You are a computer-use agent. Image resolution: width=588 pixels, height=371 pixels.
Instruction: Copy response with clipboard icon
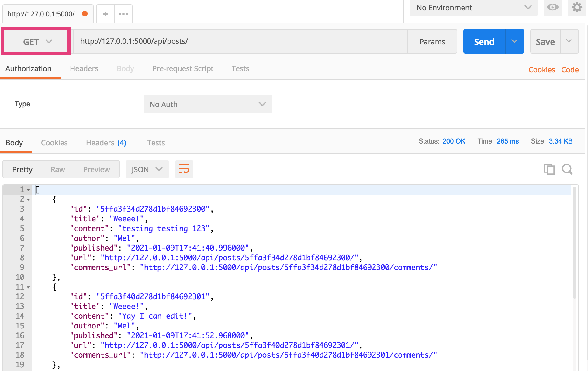pos(549,169)
